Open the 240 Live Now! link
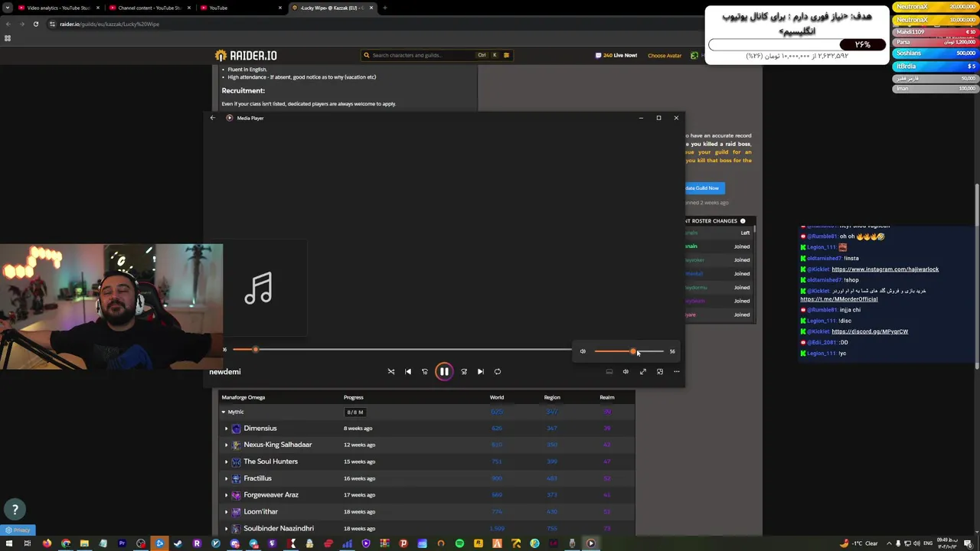980x551 pixels. coord(616,55)
